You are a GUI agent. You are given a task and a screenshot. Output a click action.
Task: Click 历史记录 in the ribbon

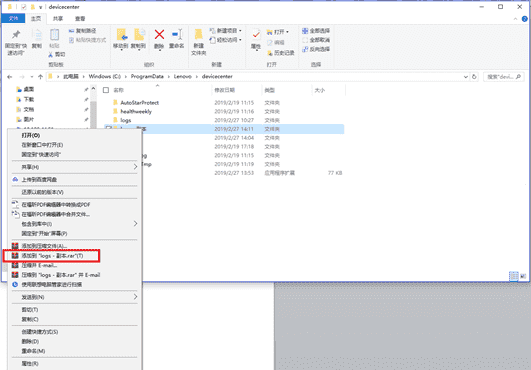coord(281,53)
